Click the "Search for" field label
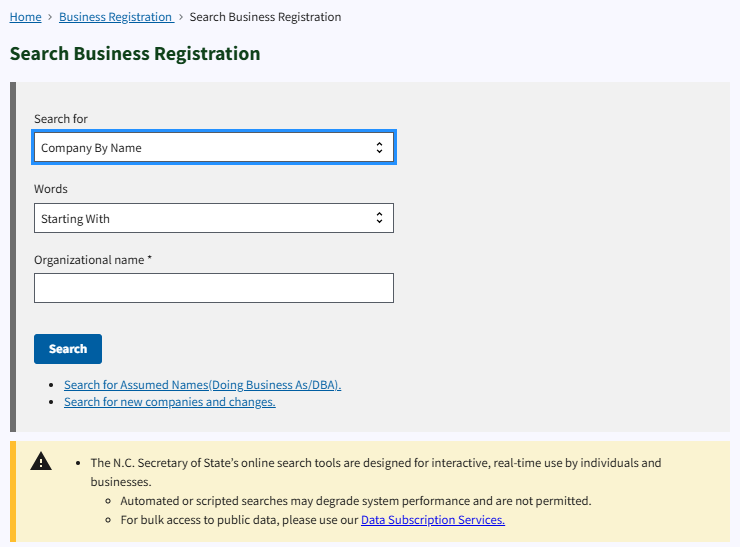This screenshot has height=547, width=740. (61, 119)
